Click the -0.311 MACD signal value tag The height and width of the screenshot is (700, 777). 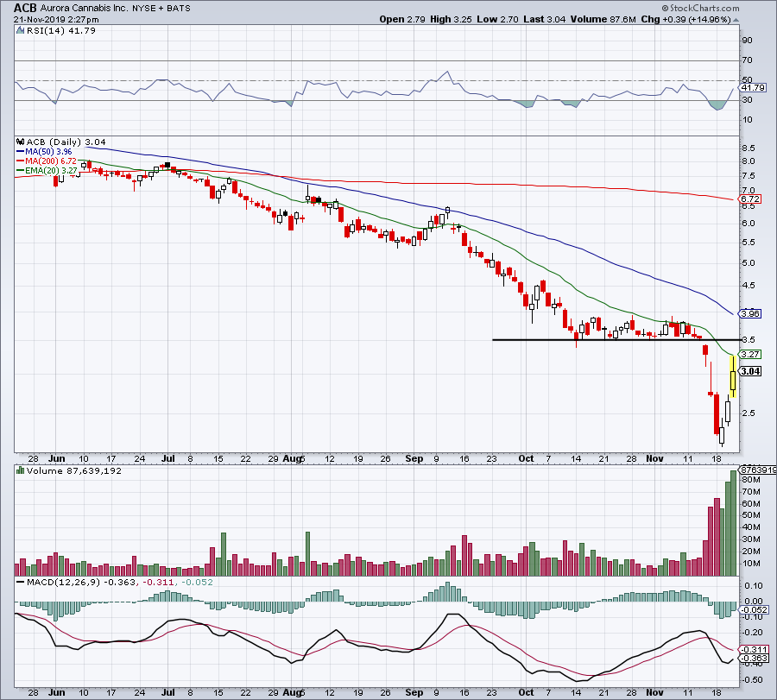[x=752, y=649]
